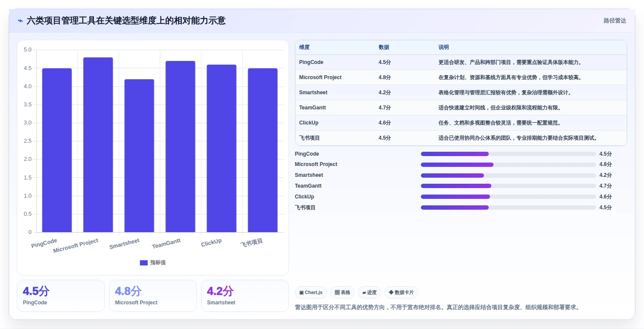
Task: Select the 飞书项目 table row name
Action: click(x=310, y=138)
